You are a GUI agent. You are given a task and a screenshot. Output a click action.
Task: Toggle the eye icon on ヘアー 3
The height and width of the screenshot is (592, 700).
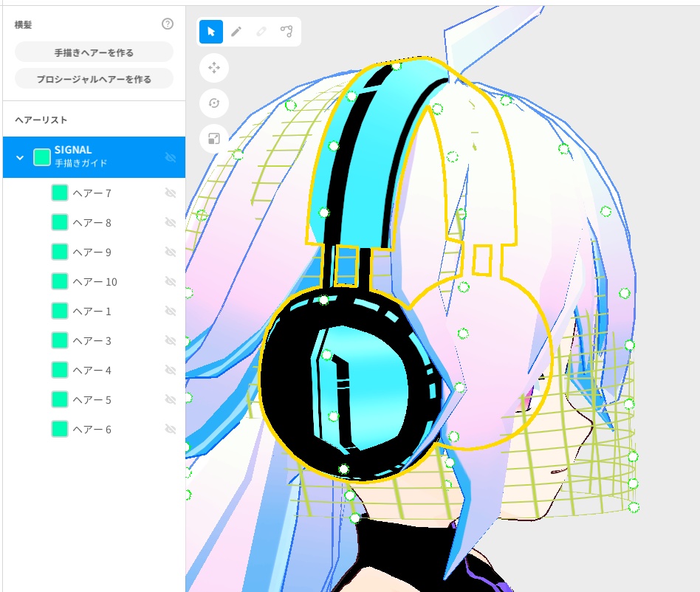click(x=171, y=340)
